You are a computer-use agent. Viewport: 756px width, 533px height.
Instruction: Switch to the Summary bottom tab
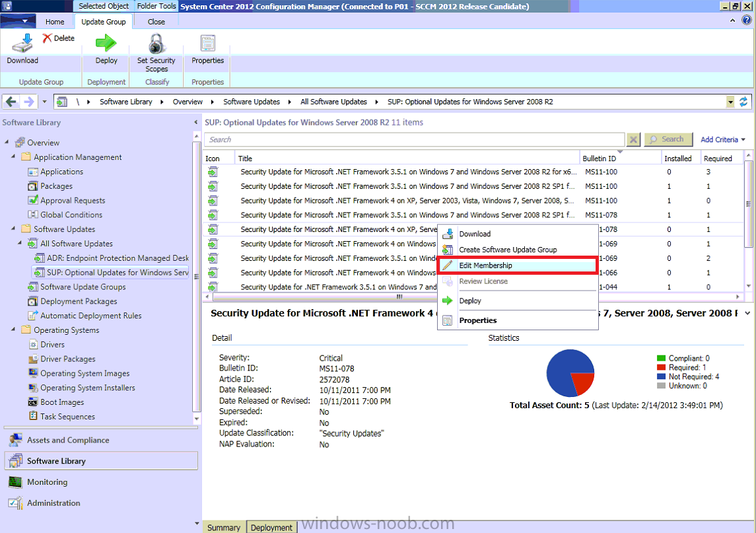(224, 527)
